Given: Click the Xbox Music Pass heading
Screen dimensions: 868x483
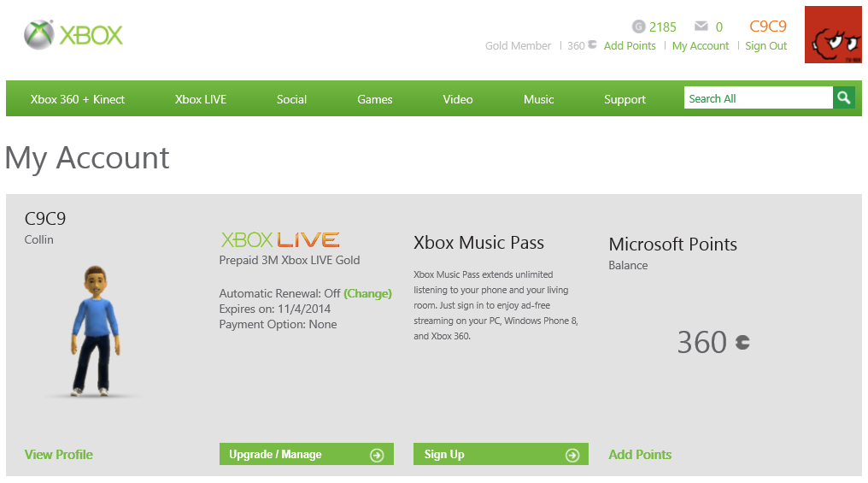Looking at the screenshot, I should (x=478, y=243).
